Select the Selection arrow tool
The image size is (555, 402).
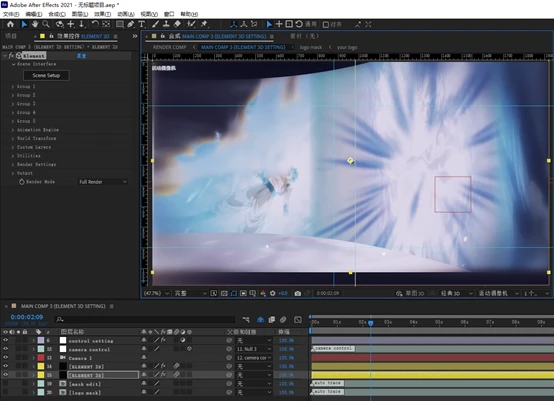[x=24, y=24]
